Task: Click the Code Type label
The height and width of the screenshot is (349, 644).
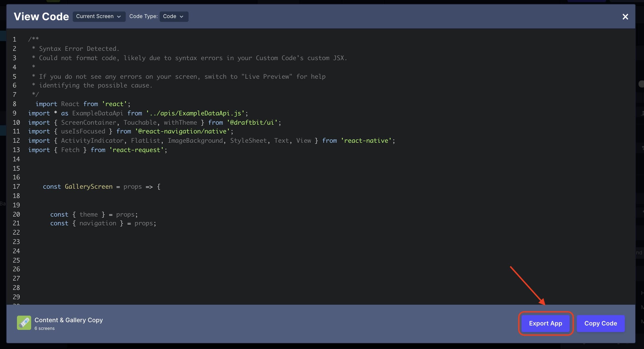Action: pyautogui.click(x=143, y=16)
